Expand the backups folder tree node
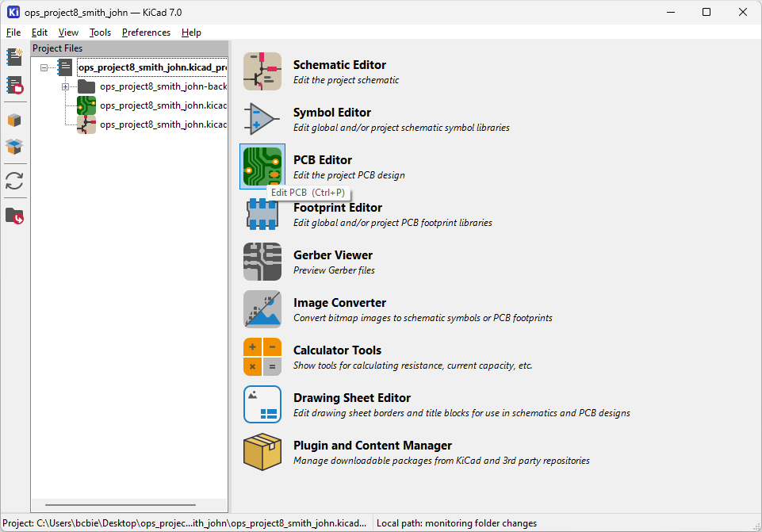 (65, 86)
